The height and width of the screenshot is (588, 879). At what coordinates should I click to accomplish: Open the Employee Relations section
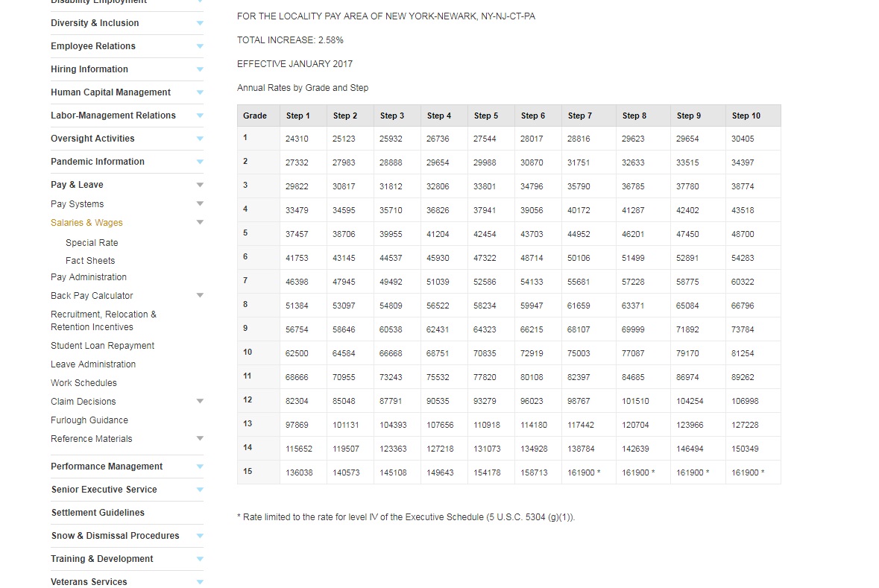click(x=93, y=46)
